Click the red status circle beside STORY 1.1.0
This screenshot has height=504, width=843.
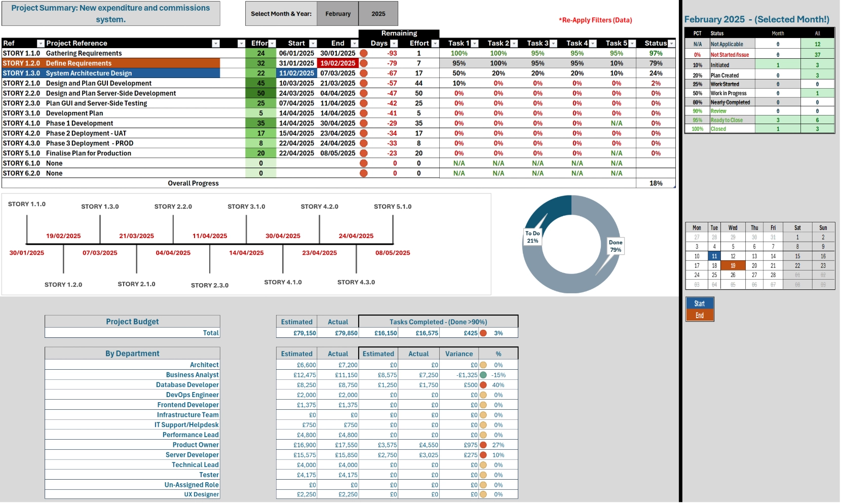[x=364, y=53]
